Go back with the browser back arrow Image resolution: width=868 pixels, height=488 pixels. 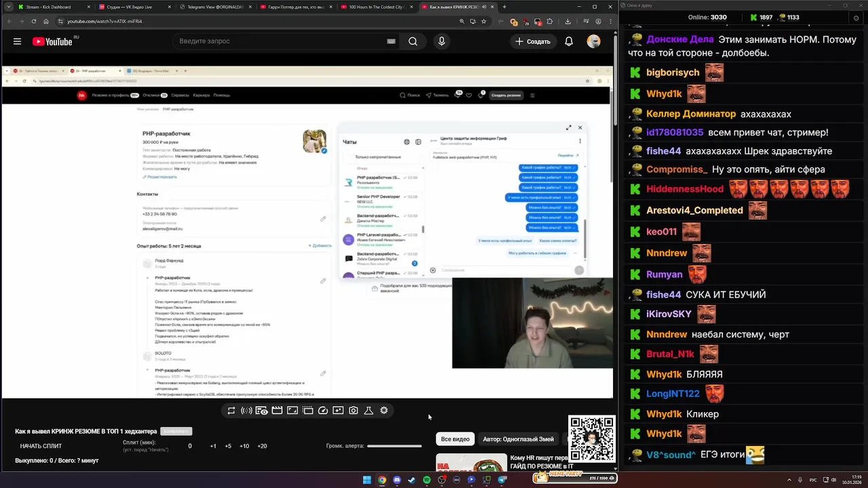pos(9,21)
